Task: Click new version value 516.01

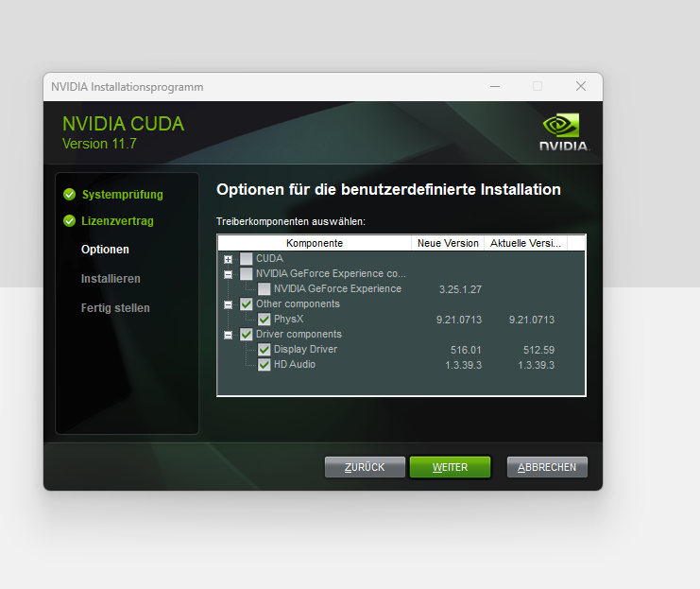Action: pos(466,350)
